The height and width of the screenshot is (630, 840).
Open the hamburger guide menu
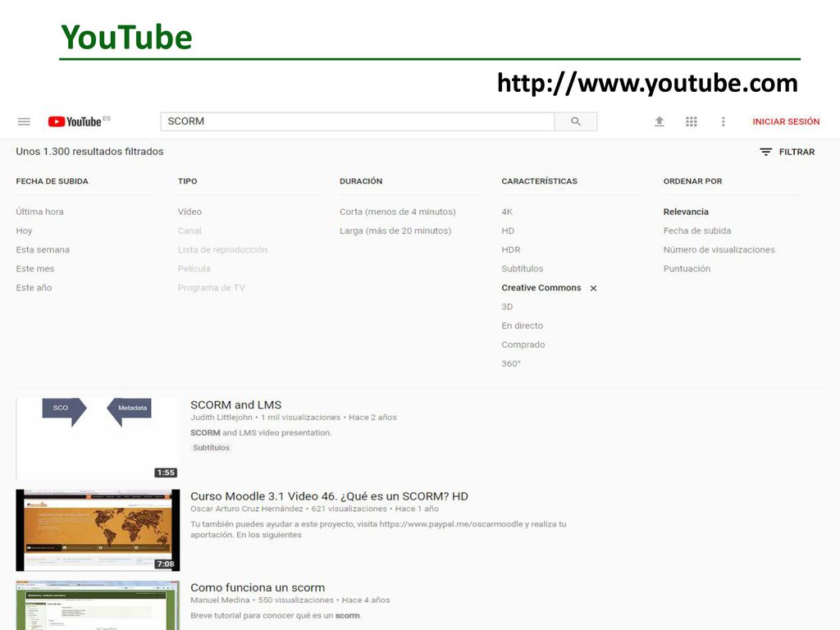(24, 121)
